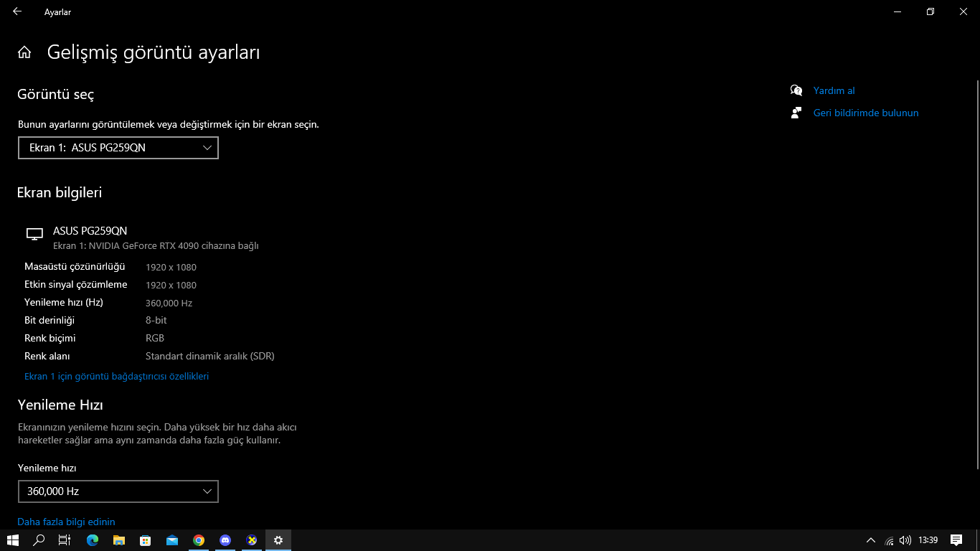Click the Yenileme hızı (Hz) value 360,000 Hz
The image size is (980, 551).
tap(169, 303)
